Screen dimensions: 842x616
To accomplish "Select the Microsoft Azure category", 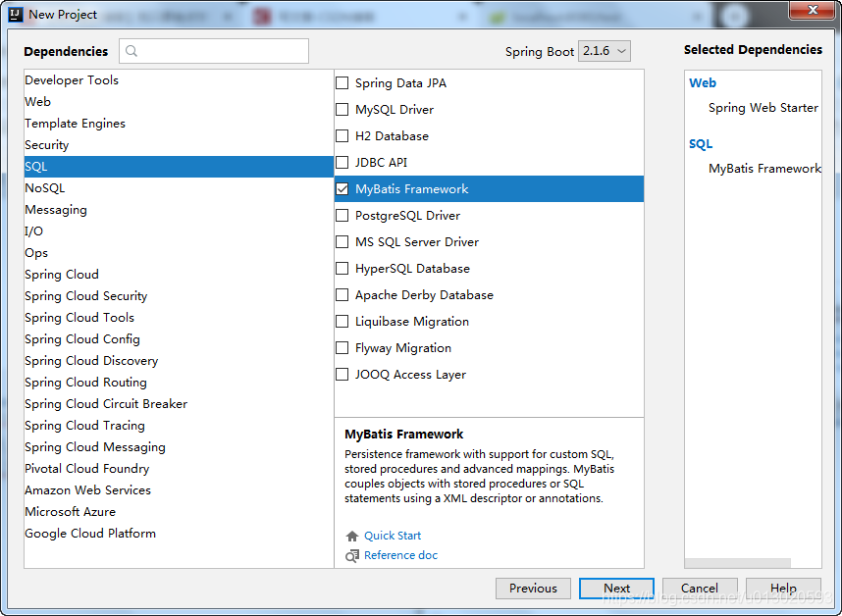I will [x=179, y=511].
